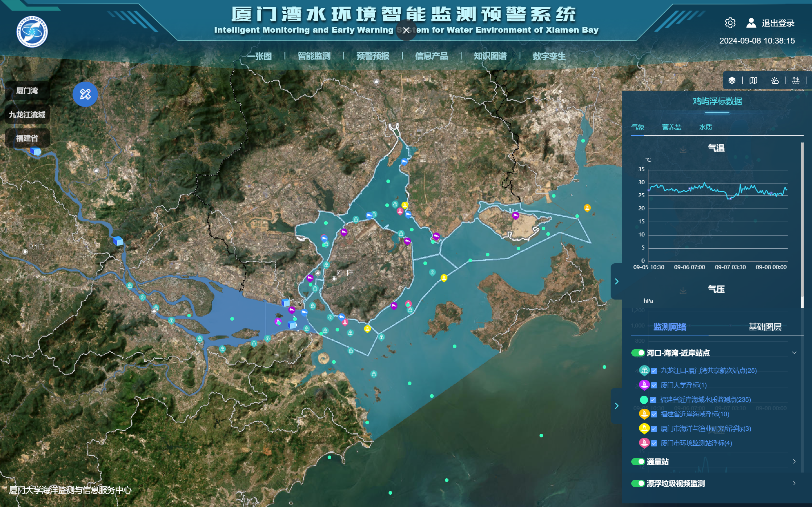
Task: Download the 气温 chart data
Action: point(683,149)
